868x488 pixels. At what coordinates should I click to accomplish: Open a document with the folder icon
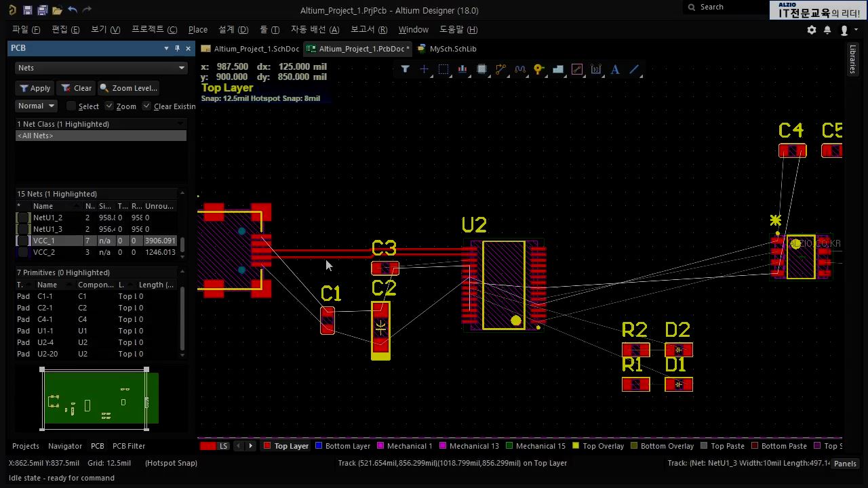[x=57, y=10]
